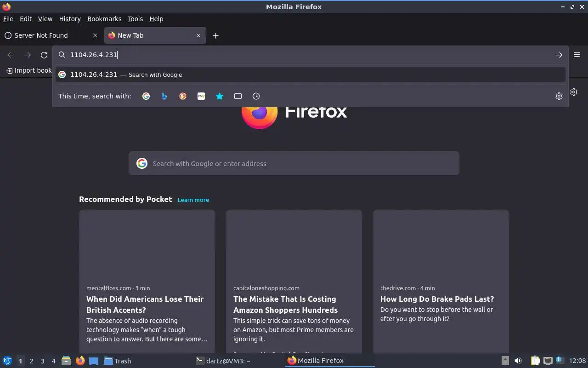This screenshot has height=368, width=588.
Task: Search in open Tabs icon
Action: pyautogui.click(x=238, y=96)
